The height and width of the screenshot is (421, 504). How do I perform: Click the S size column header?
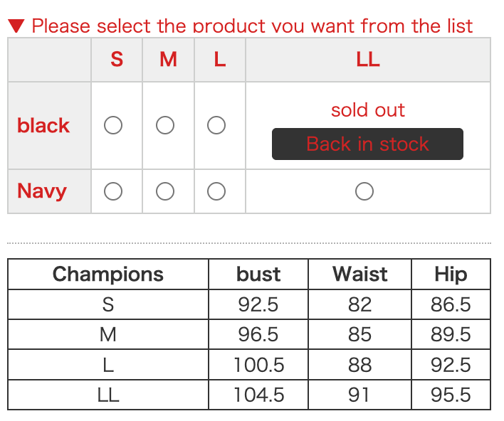117,60
